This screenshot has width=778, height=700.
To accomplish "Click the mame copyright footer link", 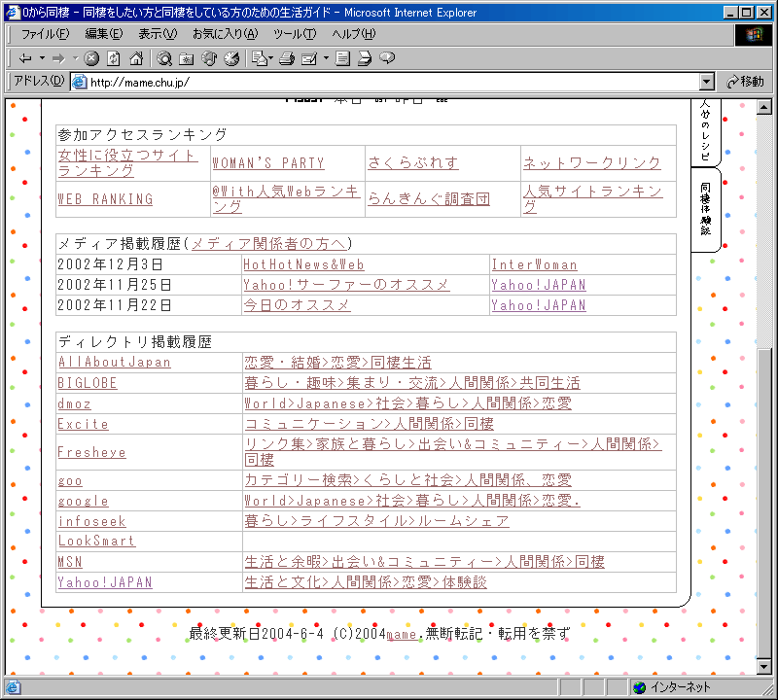I will (402, 634).
